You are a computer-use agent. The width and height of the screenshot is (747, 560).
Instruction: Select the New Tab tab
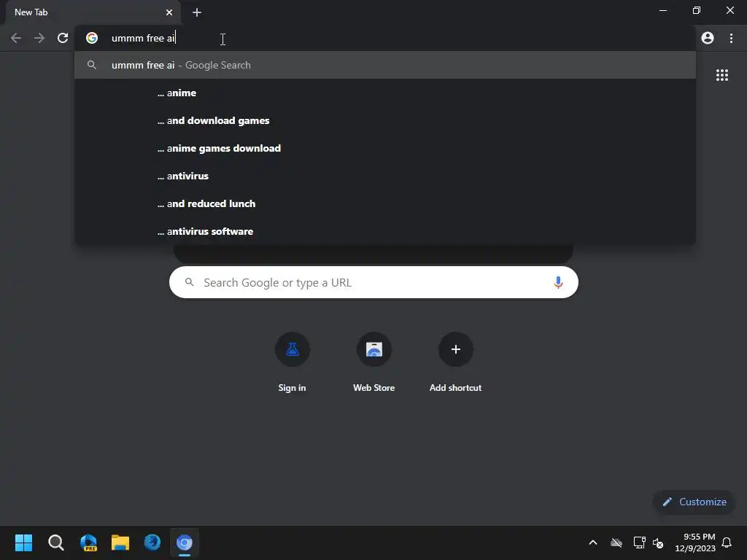pyautogui.click(x=93, y=12)
